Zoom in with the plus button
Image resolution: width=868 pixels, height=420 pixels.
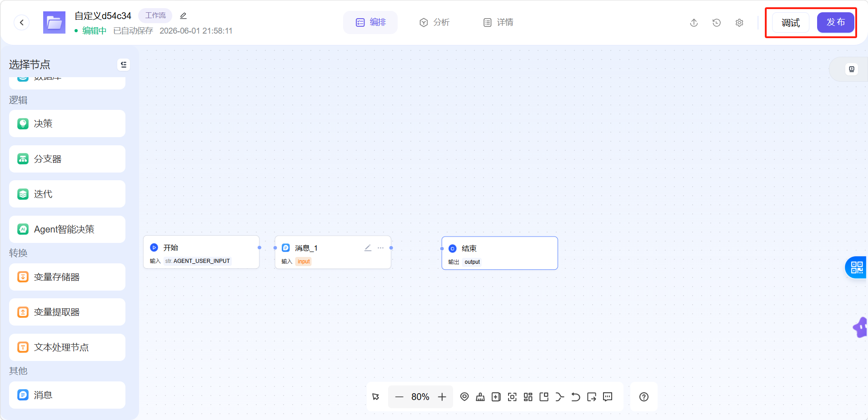tap(442, 397)
